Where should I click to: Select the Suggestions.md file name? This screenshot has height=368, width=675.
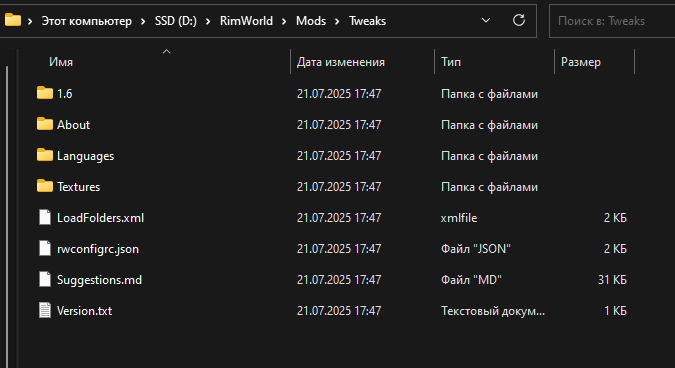click(x=99, y=280)
